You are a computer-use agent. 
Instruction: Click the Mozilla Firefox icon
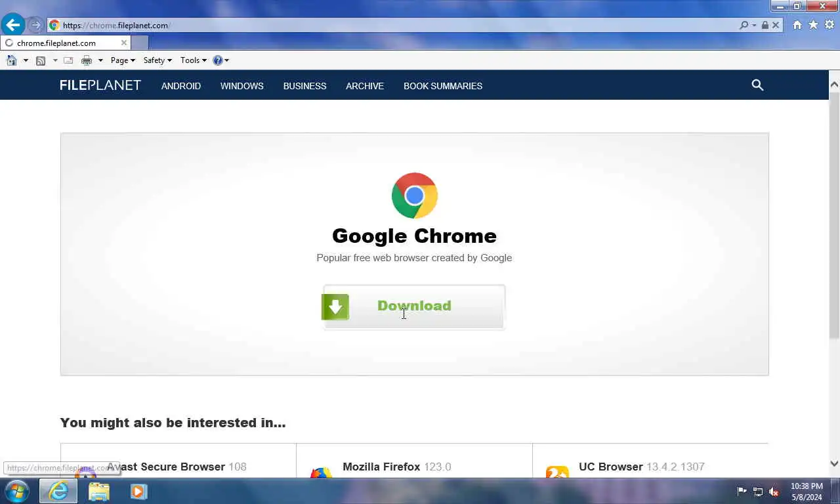(321, 472)
